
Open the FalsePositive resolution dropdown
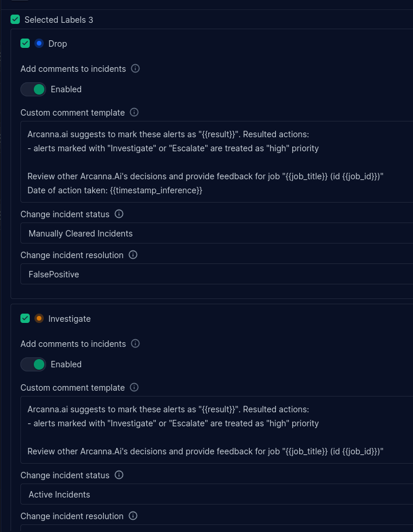[x=217, y=274]
